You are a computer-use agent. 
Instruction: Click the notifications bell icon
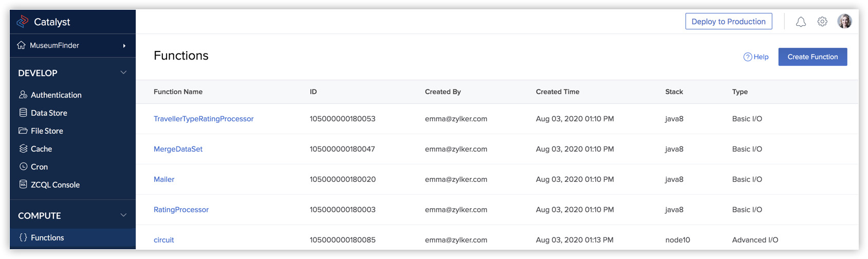tap(801, 22)
